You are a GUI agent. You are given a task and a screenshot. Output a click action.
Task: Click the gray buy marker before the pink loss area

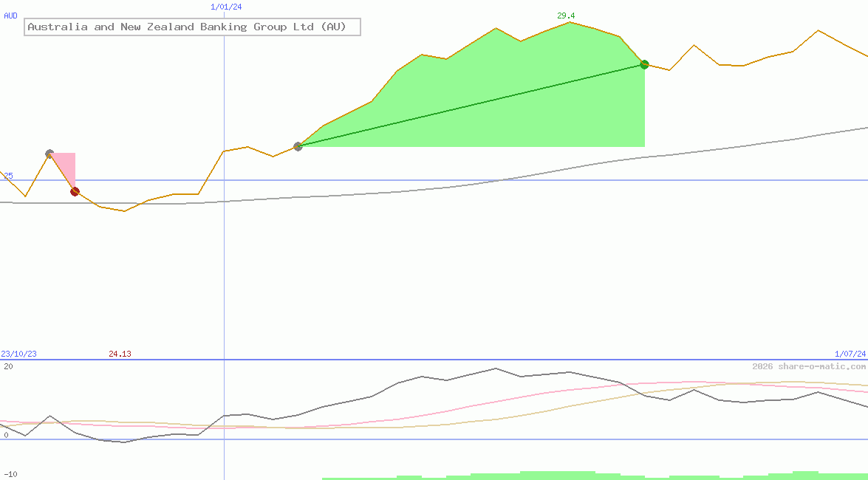tap(49, 154)
